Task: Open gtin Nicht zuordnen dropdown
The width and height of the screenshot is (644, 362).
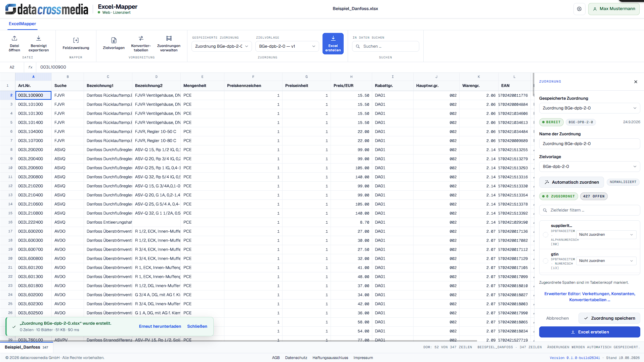Action: click(x=606, y=261)
